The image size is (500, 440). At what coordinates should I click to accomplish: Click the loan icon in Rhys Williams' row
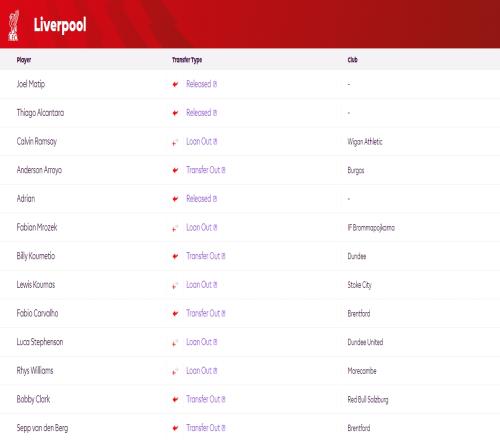(x=175, y=372)
